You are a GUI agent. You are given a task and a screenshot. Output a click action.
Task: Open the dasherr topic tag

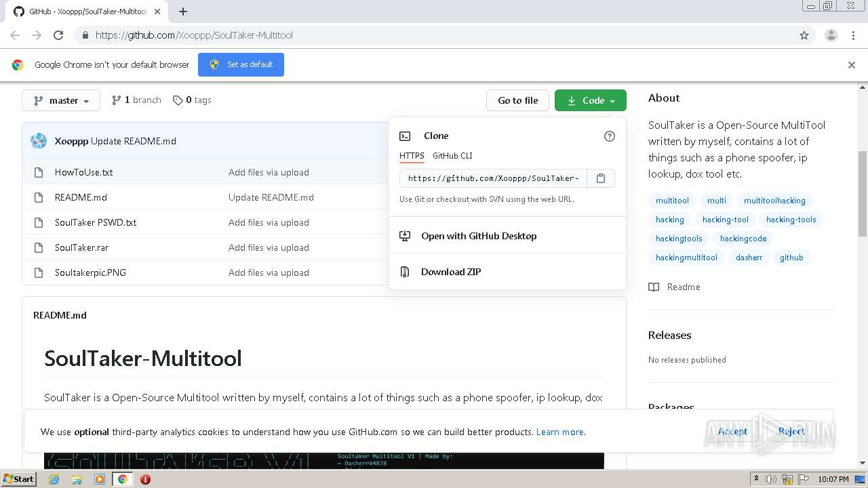pos(749,258)
